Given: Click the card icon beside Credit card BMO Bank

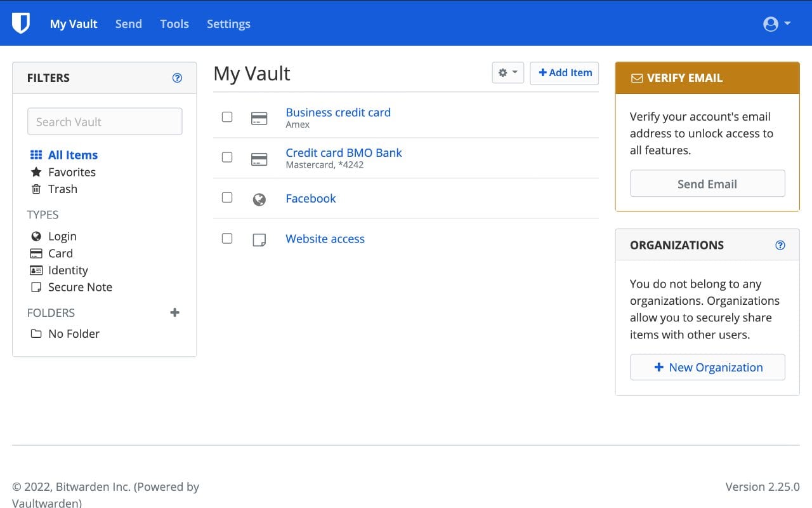Looking at the screenshot, I should point(259,159).
